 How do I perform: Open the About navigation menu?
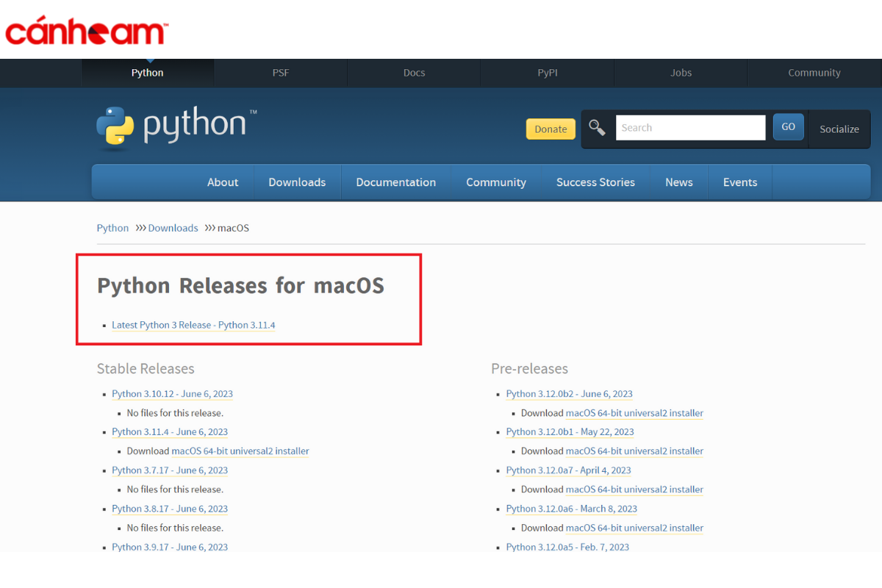tap(223, 182)
